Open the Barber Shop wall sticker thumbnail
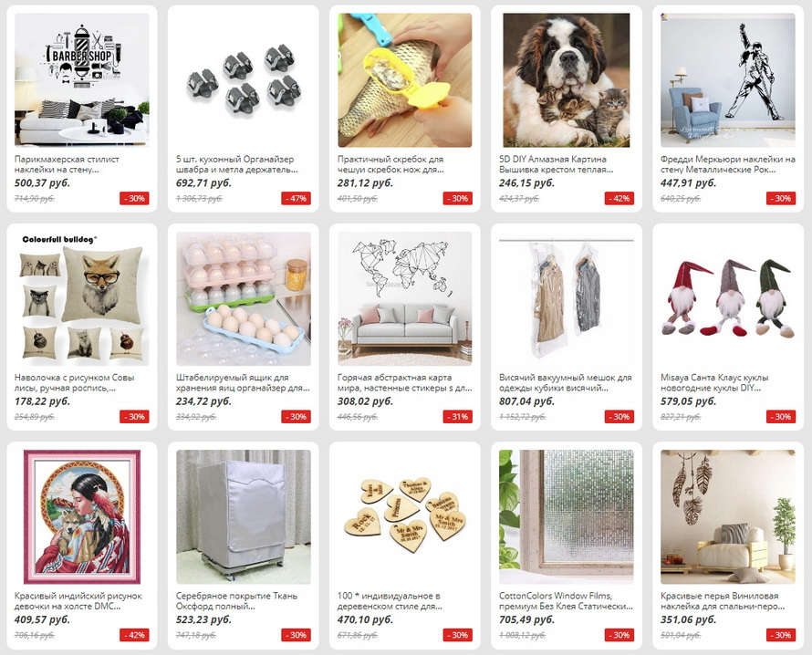 pyautogui.click(x=82, y=80)
